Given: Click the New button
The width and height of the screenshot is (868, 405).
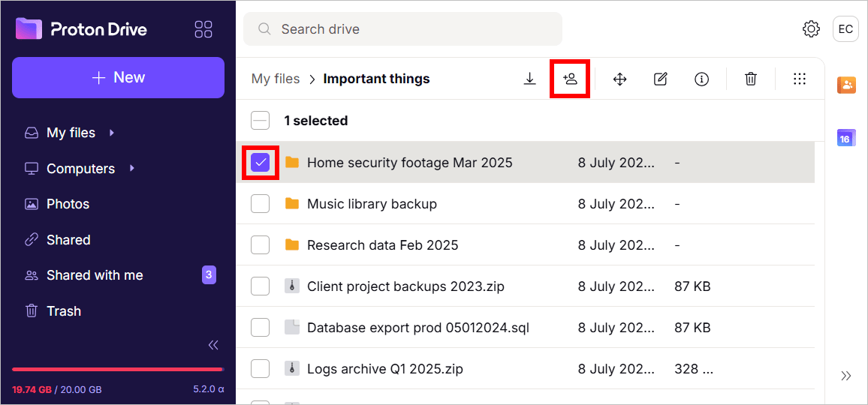Looking at the screenshot, I should [118, 77].
